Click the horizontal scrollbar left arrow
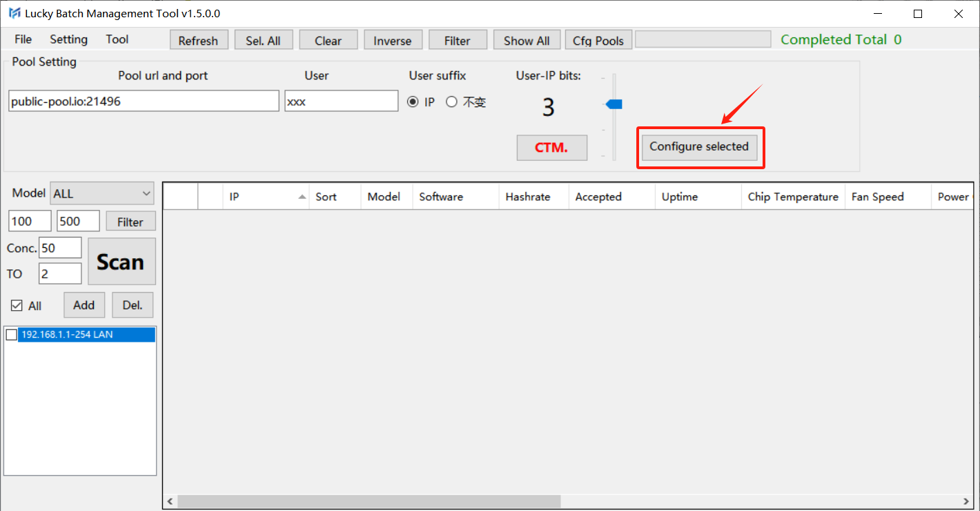The image size is (980, 511). [170, 501]
